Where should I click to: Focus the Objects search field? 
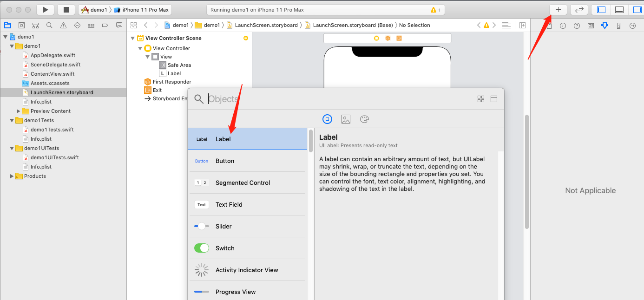[x=339, y=99]
